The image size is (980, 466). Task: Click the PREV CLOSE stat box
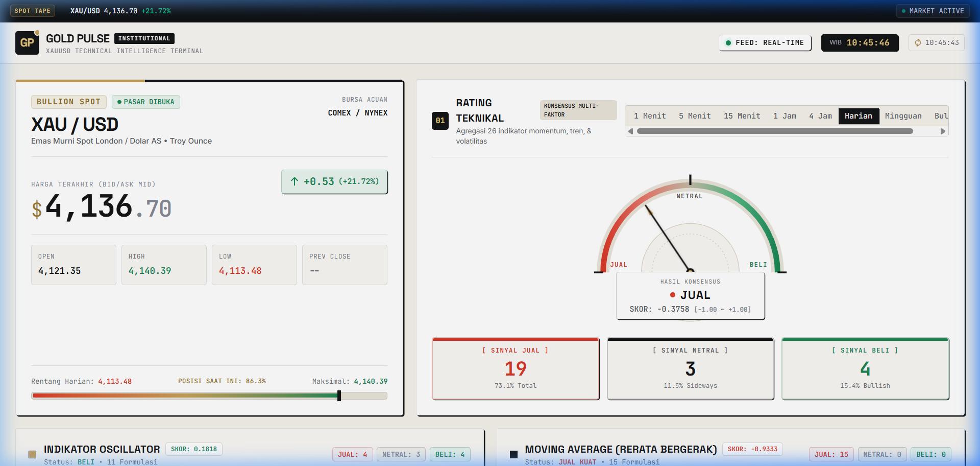pos(345,265)
